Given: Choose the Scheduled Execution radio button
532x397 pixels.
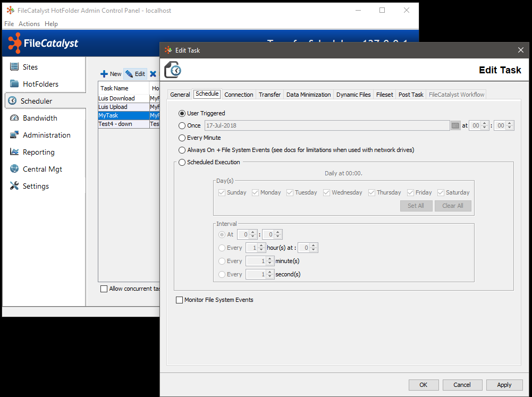Looking at the screenshot, I should [182, 162].
